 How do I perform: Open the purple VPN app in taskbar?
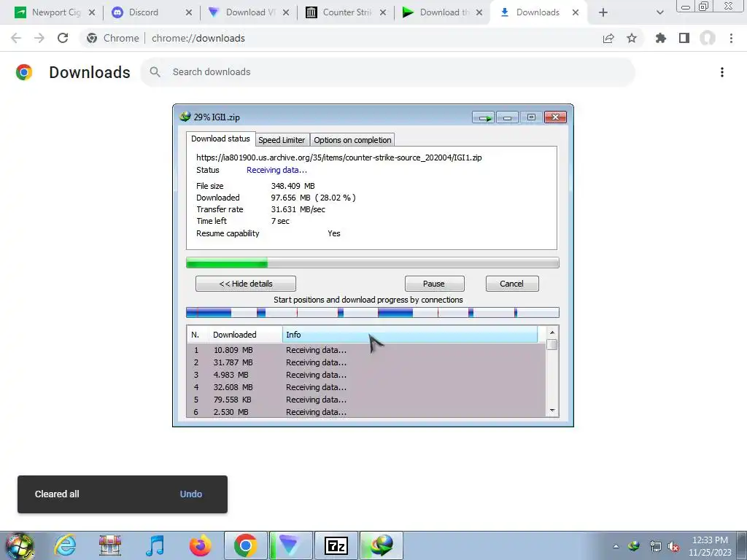(x=290, y=545)
